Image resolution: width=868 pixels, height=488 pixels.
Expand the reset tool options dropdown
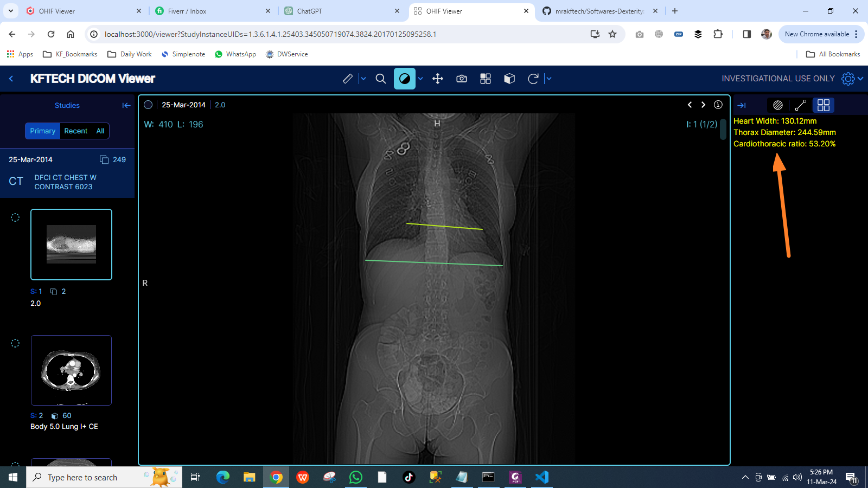(548, 79)
